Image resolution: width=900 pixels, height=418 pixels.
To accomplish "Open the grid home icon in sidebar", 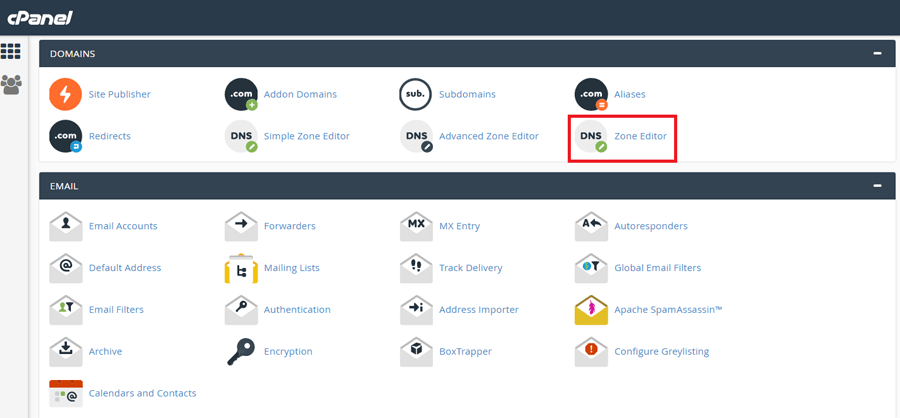I will click(10, 51).
